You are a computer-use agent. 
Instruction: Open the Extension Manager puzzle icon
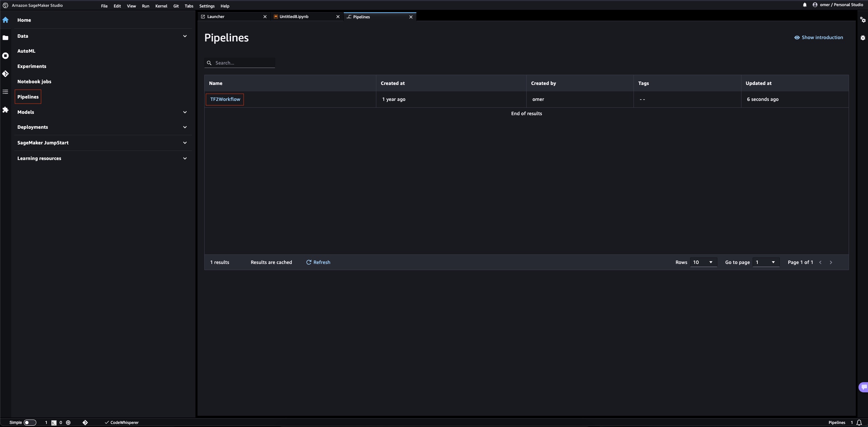tap(5, 110)
